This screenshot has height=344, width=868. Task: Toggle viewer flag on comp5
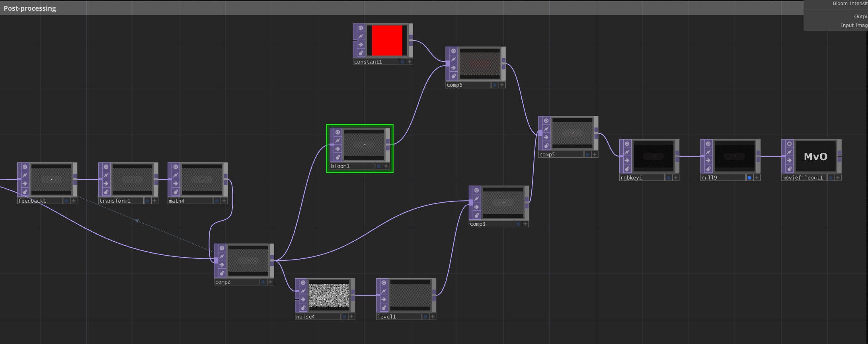(x=546, y=121)
